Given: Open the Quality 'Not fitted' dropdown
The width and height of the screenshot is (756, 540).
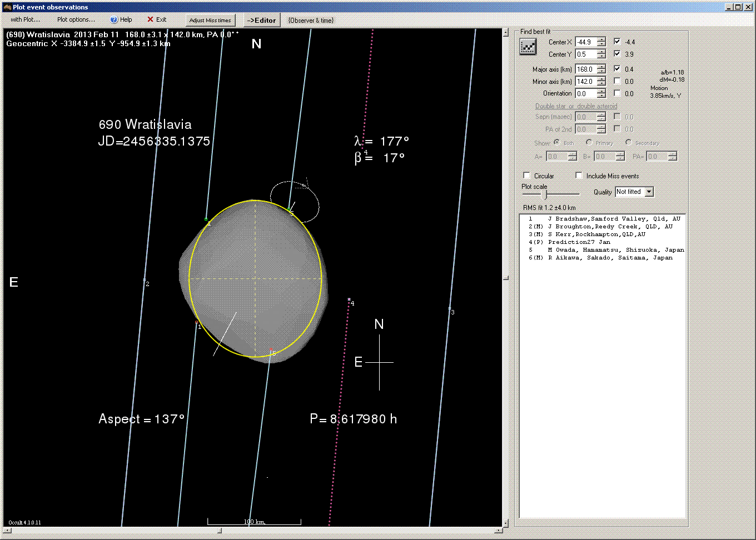Looking at the screenshot, I should [649, 192].
